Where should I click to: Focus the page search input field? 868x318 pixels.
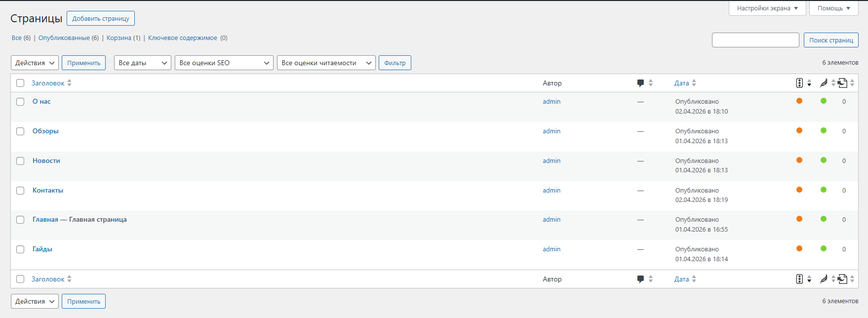[755, 40]
